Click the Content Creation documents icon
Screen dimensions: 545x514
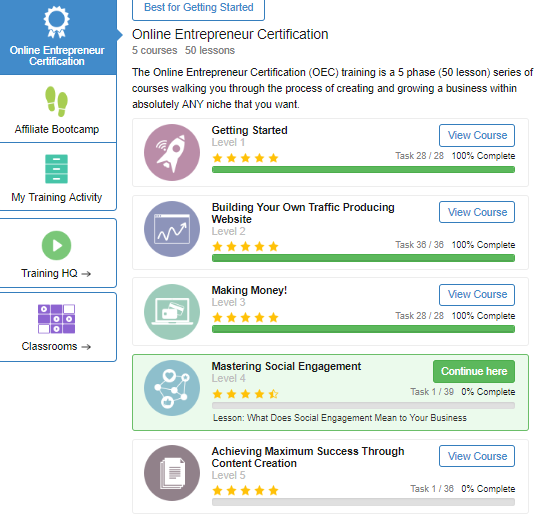click(x=172, y=473)
